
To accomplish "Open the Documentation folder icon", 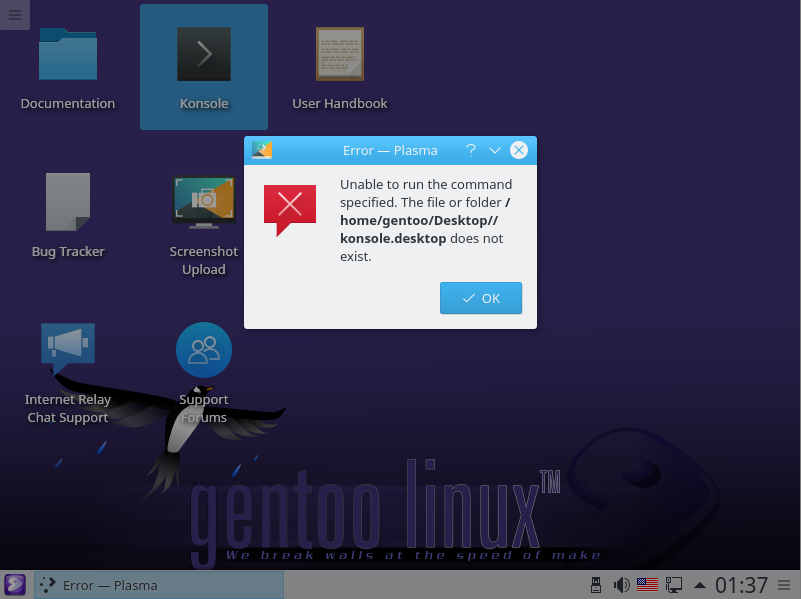I will [68, 55].
